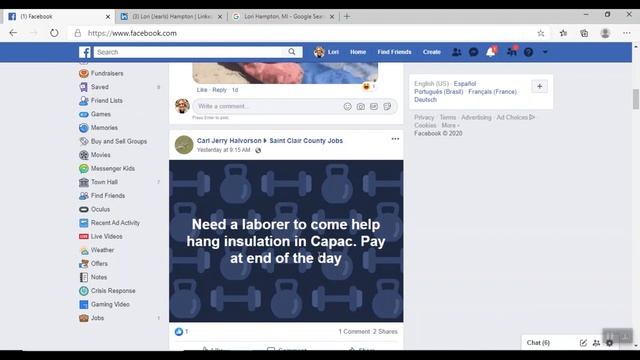Open the Friend Lists sidebar icon

(x=84, y=100)
